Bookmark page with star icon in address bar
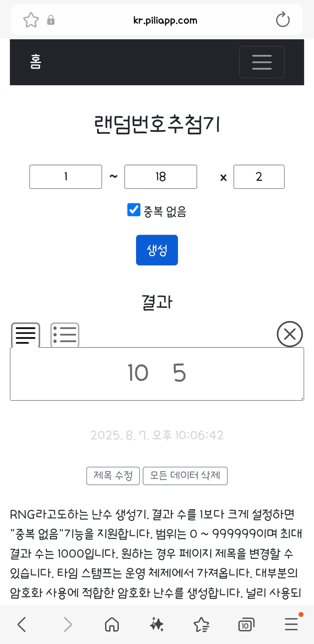314x644 pixels. (x=31, y=20)
